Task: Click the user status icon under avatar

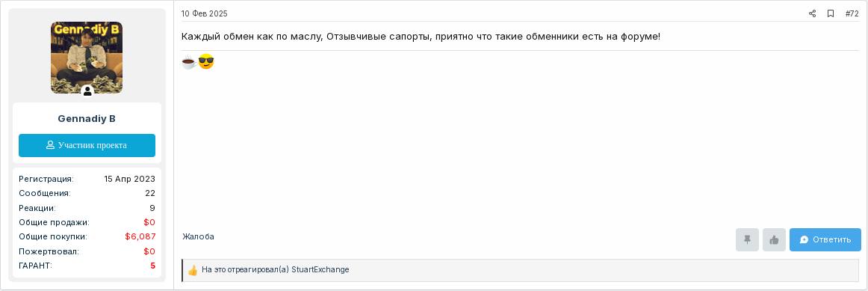Action: 87,91
